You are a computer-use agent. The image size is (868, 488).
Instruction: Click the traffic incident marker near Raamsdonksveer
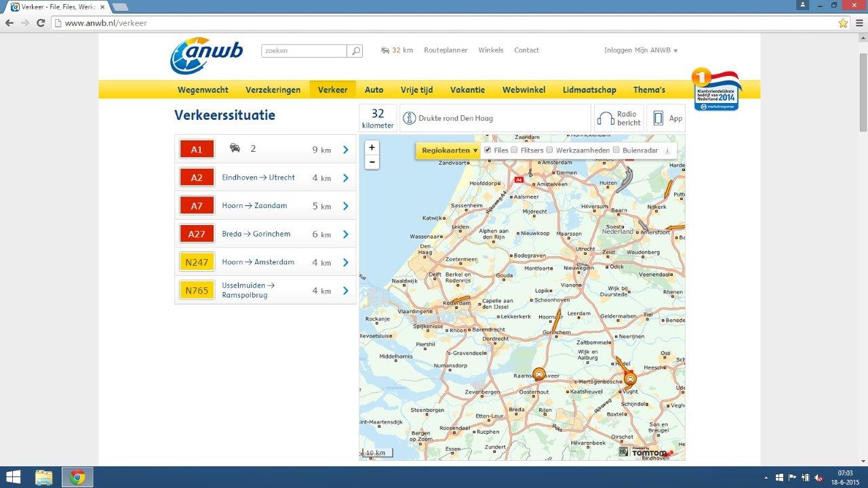tap(538, 374)
